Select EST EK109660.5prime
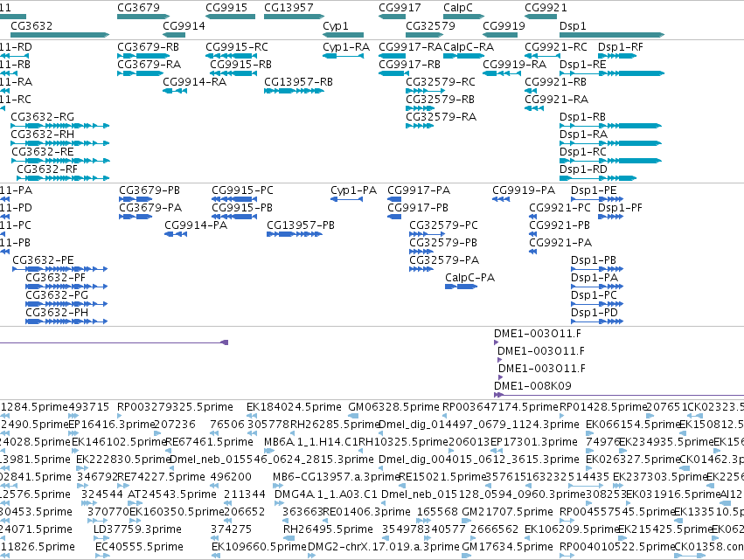Viewport: 744px width, 560px height. coord(216,557)
